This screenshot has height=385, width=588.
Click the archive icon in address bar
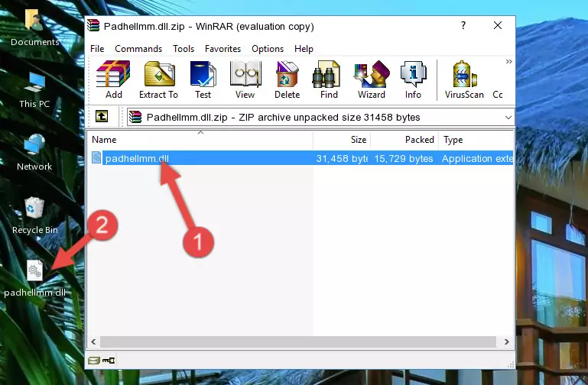(135, 117)
